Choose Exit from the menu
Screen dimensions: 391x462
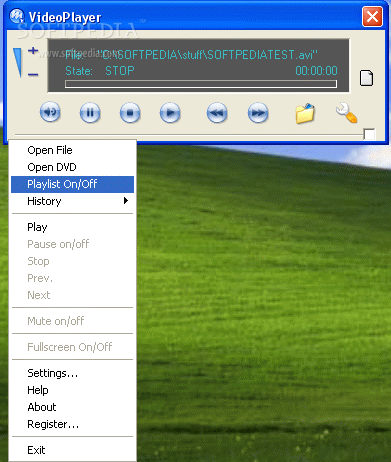click(72, 450)
